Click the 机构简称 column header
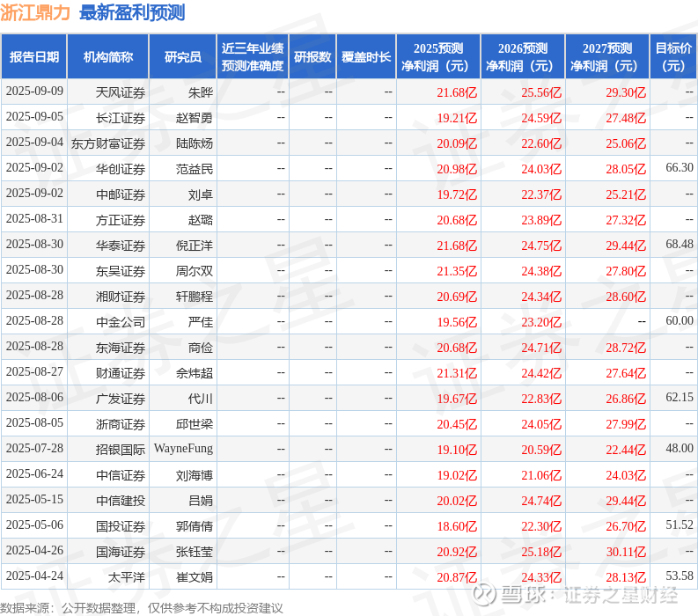Screen dimensions: 698x616 pyautogui.click(x=107, y=56)
